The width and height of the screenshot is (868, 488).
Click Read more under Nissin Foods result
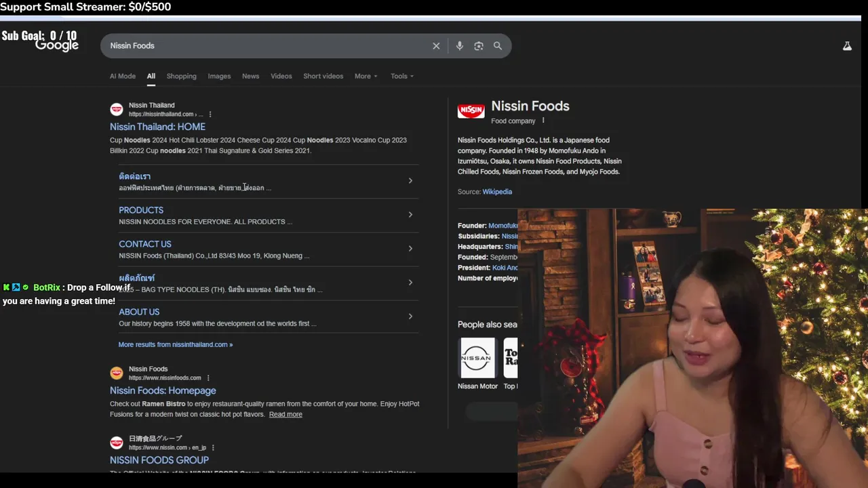point(285,414)
